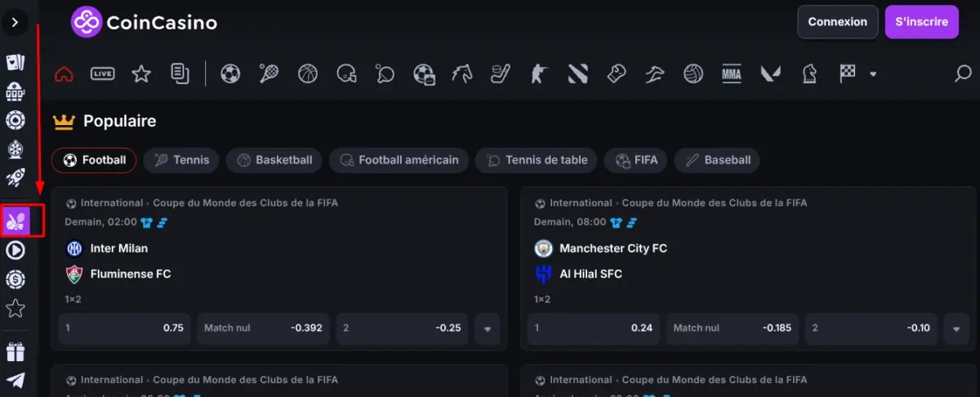Open the gift promotions sidebar icon

pos(16,351)
